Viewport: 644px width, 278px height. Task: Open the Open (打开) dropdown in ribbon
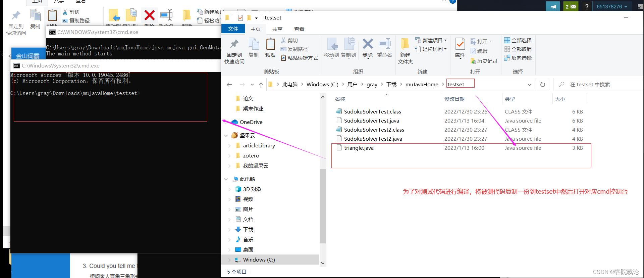point(481,41)
